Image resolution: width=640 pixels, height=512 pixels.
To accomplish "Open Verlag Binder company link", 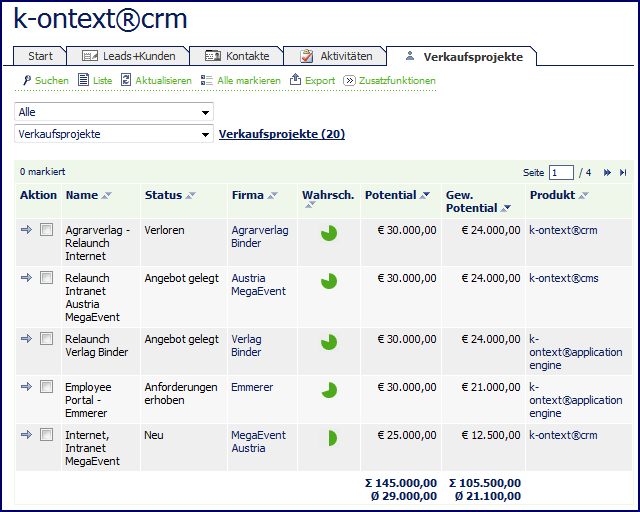I will (246, 345).
